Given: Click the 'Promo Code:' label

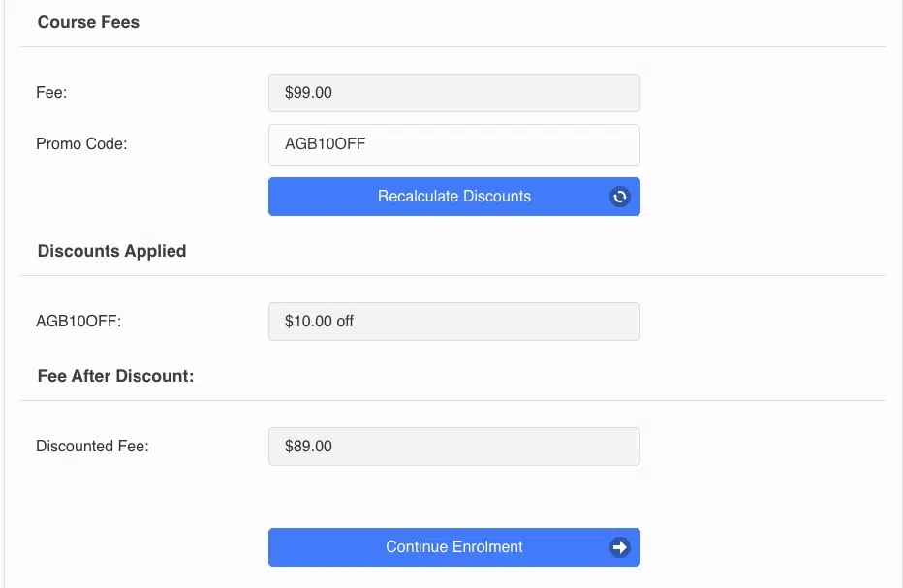Looking at the screenshot, I should [x=81, y=144].
